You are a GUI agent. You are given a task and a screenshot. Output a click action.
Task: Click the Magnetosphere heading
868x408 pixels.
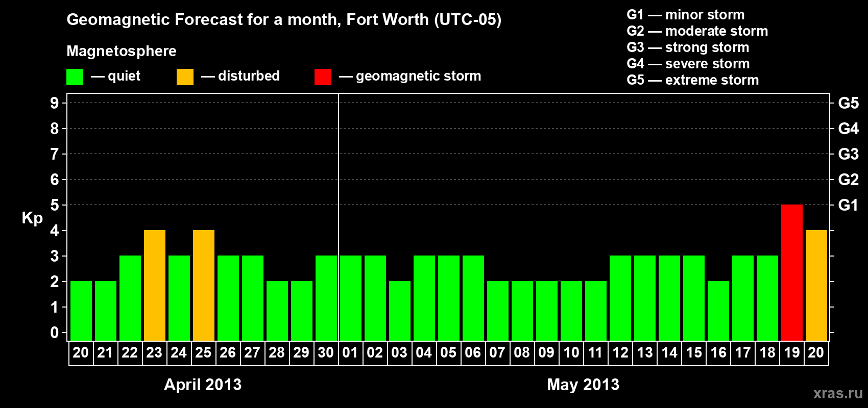tap(122, 52)
